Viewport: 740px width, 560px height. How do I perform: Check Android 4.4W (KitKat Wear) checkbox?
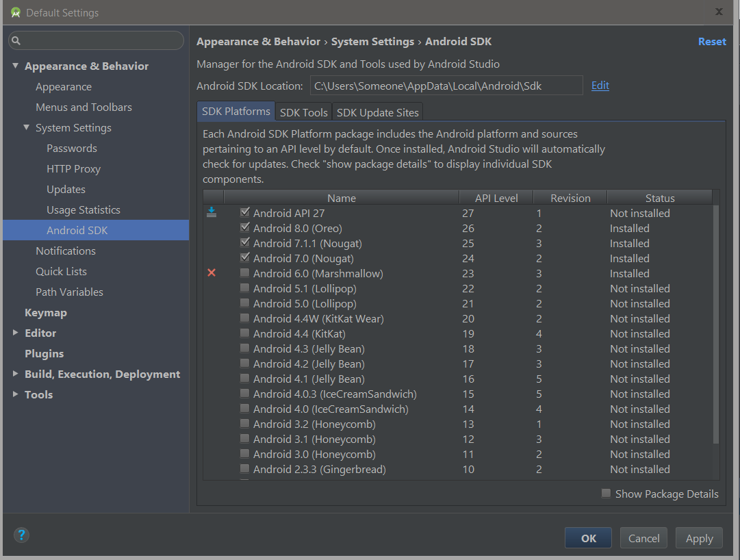pyautogui.click(x=244, y=318)
